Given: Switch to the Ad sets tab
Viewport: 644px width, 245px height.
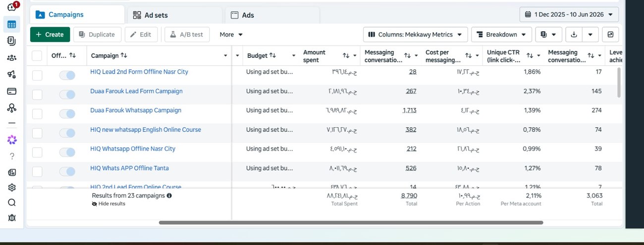Looking at the screenshot, I should click(174, 15).
